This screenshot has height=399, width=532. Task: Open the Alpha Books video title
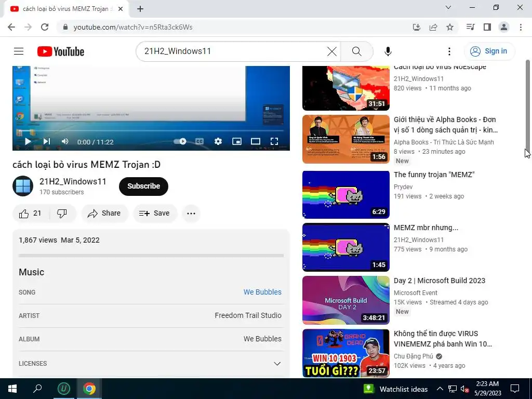coord(445,125)
